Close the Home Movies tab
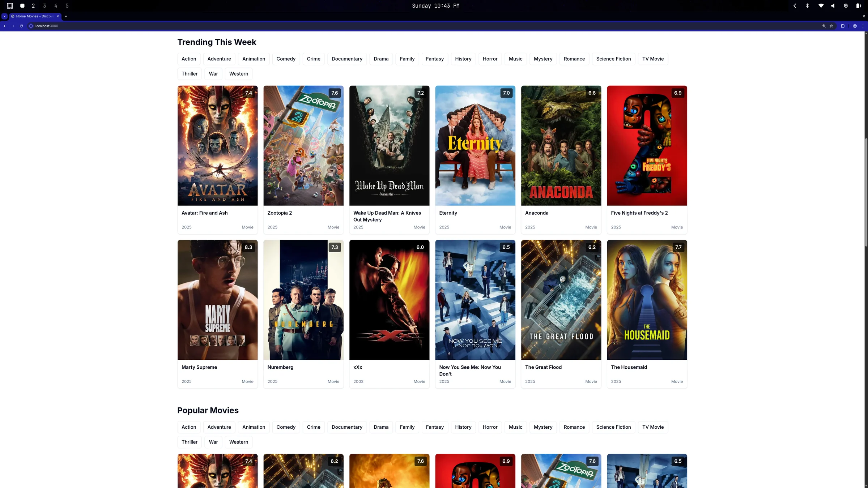 [58, 16]
